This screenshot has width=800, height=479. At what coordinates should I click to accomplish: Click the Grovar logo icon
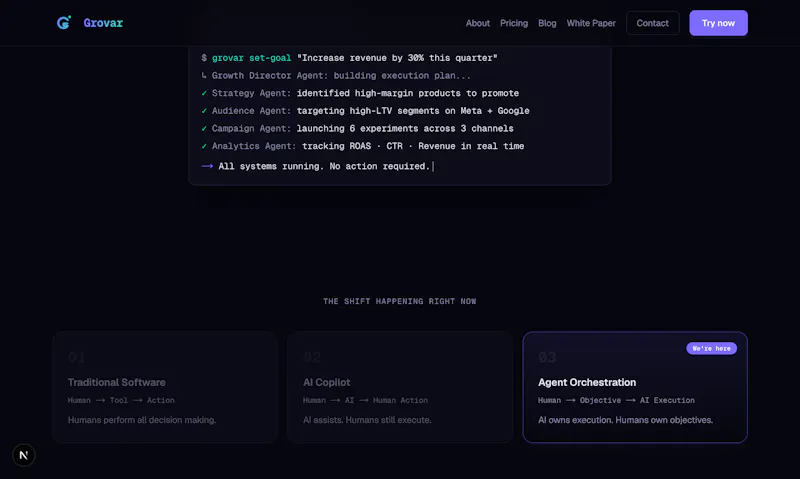click(64, 22)
